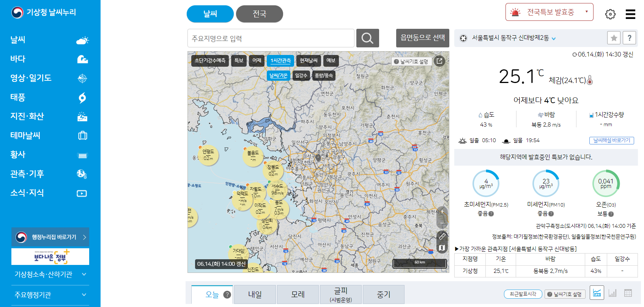
Task: Click 초미세먼지 좋음 info question icon
Action: pyautogui.click(x=491, y=214)
